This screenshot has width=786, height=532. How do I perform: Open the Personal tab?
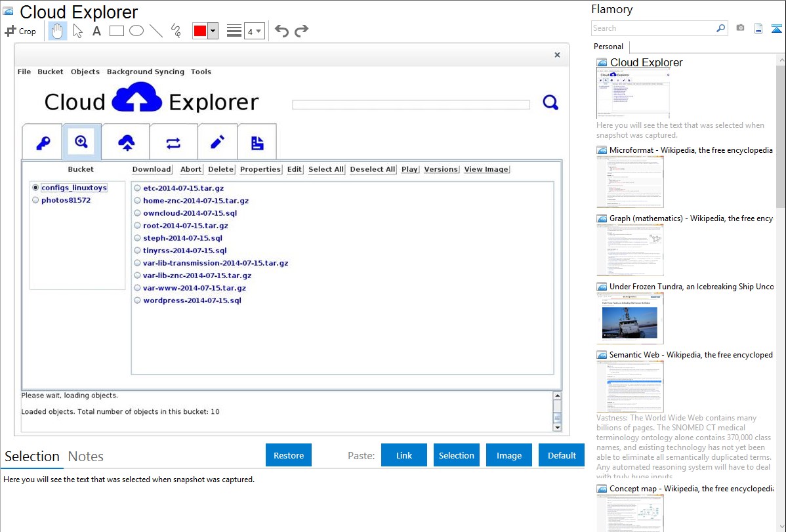(x=608, y=47)
